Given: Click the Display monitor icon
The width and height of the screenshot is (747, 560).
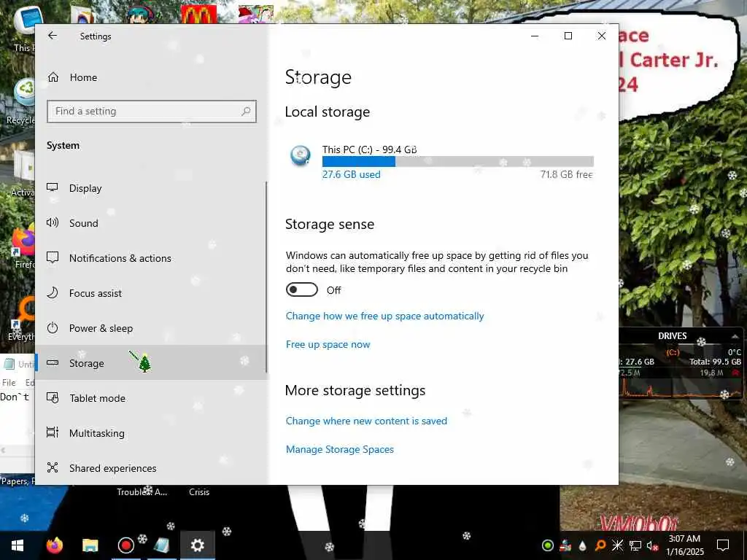Looking at the screenshot, I should click(53, 187).
